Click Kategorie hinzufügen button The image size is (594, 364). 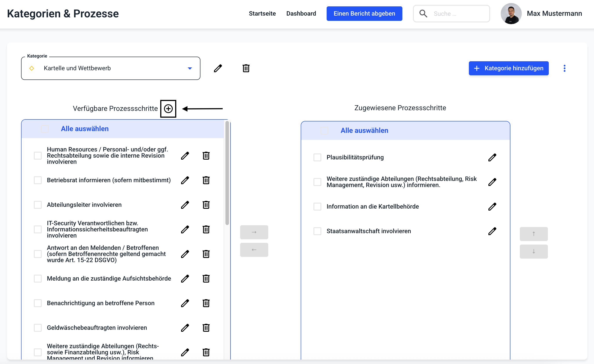508,68
